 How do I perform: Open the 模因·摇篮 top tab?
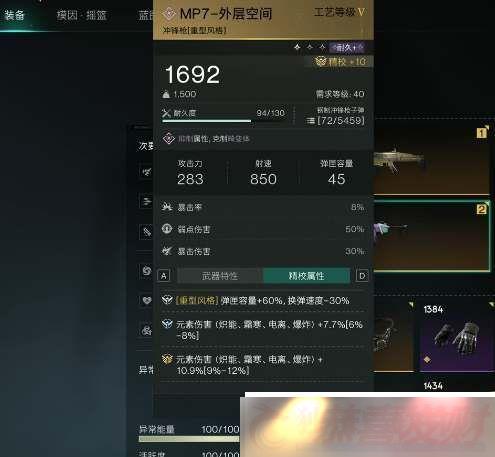coord(81,15)
